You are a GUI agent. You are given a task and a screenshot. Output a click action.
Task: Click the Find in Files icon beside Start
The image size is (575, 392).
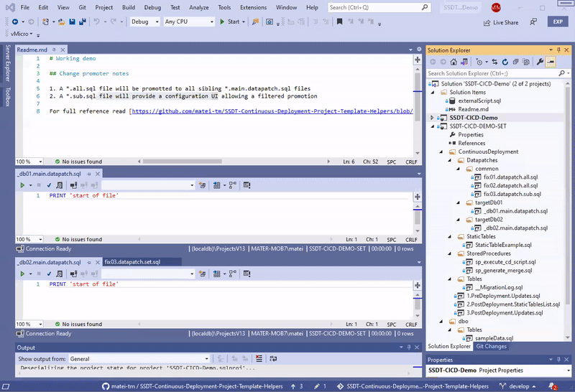[256, 22]
